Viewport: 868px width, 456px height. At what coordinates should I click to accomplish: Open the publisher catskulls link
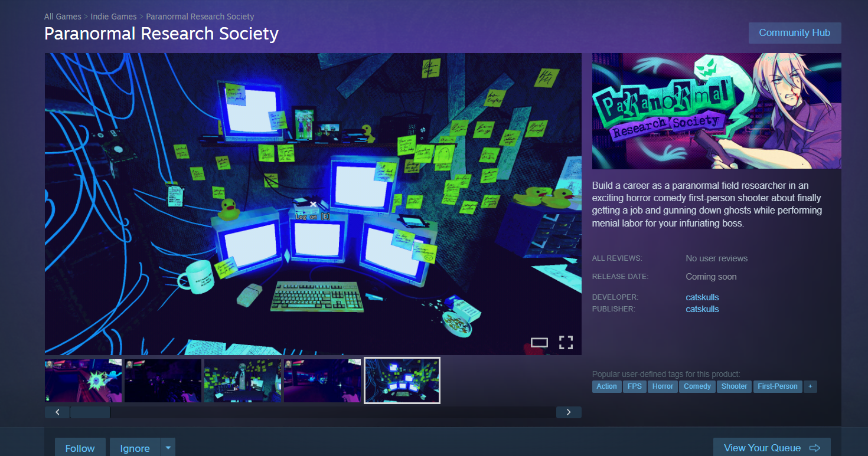702,309
